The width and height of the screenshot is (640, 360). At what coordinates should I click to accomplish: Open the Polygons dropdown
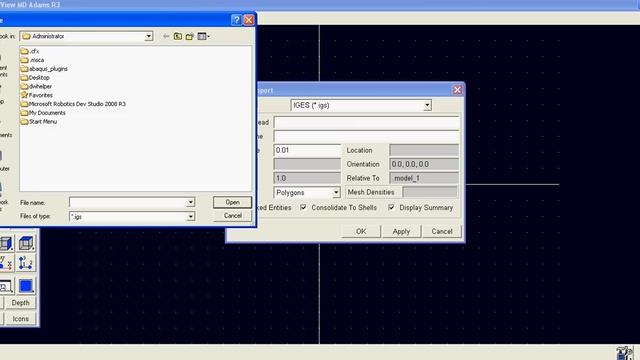coord(336,192)
